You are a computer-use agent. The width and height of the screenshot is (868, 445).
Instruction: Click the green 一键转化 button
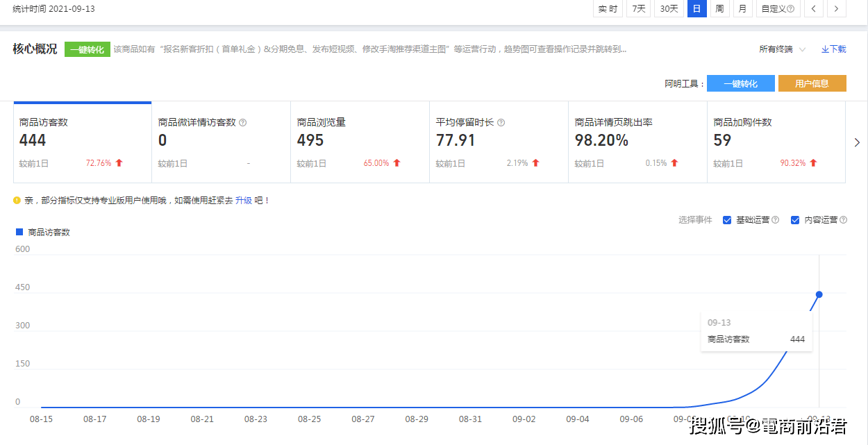coord(87,49)
